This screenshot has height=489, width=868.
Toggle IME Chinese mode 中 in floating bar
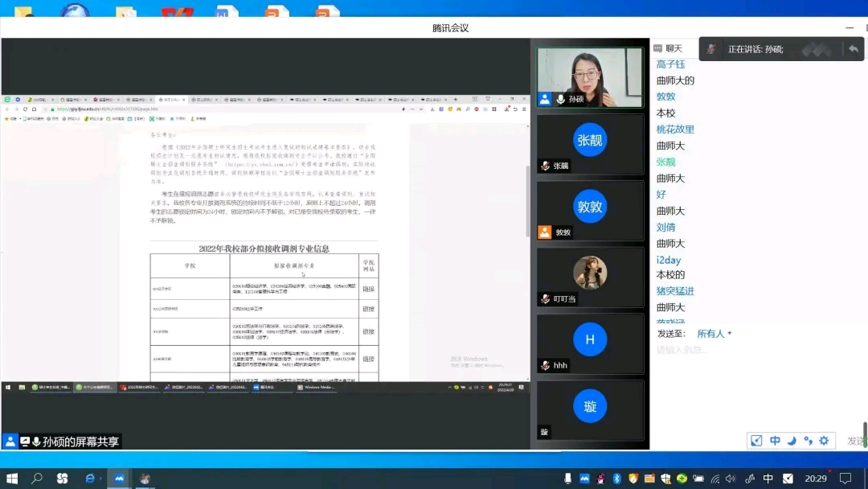(x=775, y=441)
